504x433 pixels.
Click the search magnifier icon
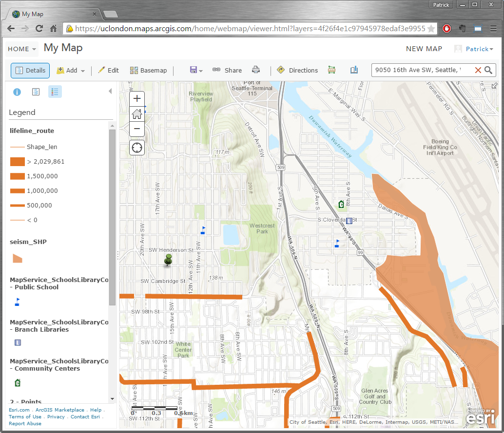click(x=488, y=70)
